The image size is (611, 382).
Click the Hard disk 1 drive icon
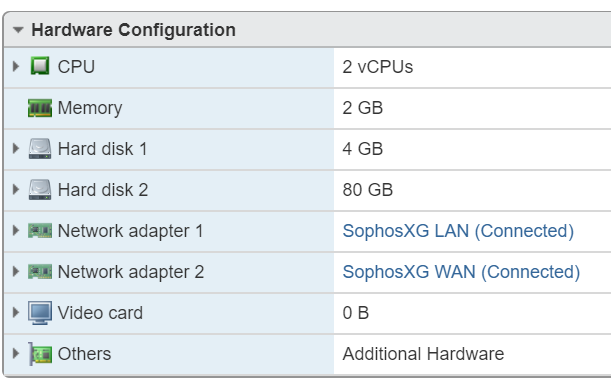[40, 149]
